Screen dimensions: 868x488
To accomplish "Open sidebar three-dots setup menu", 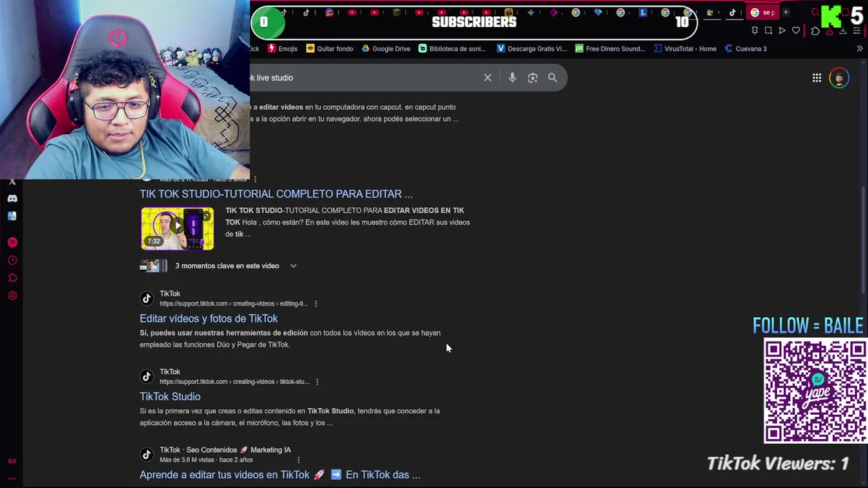I will coord(12,478).
